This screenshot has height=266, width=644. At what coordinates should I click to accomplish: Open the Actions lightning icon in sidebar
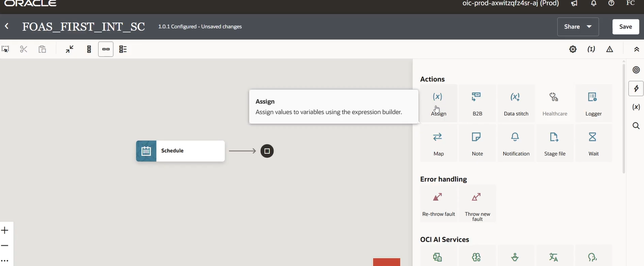[636, 88]
